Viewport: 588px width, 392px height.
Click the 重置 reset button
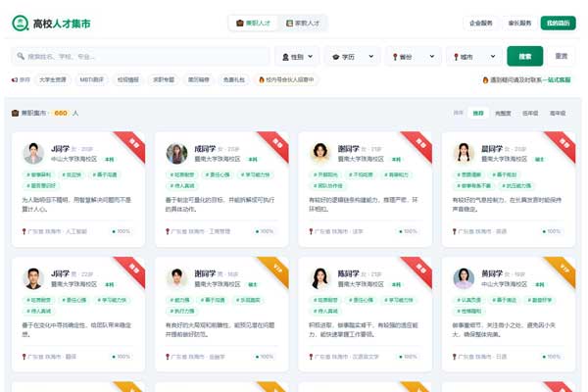561,56
